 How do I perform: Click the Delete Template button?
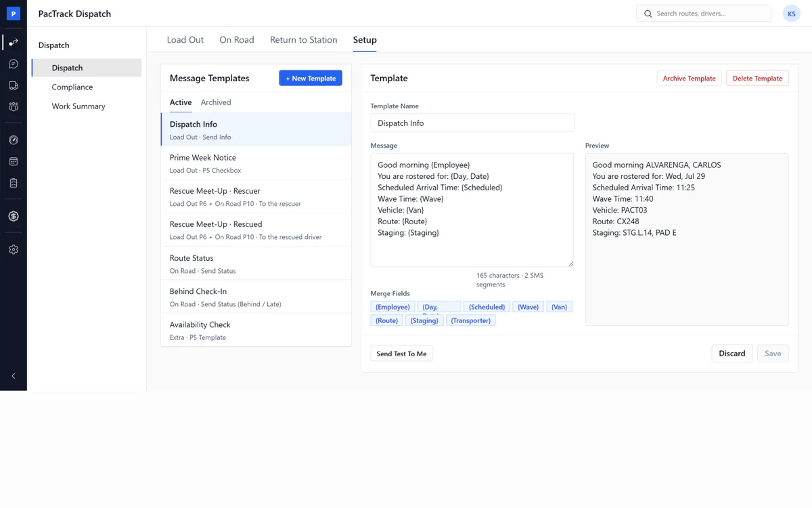tap(757, 79)
